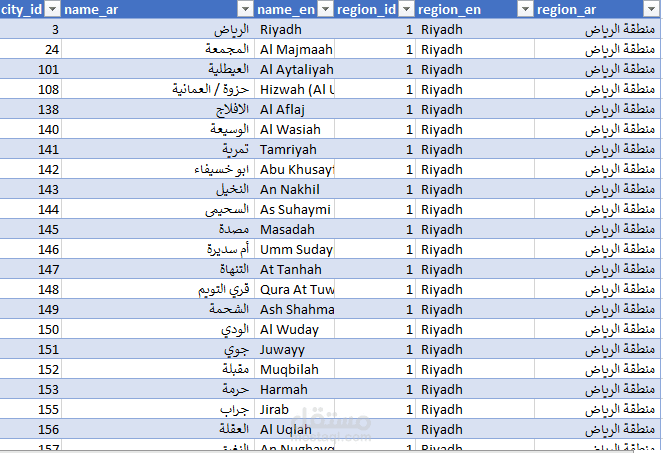The width and height of the screenshot is (663, 453).
Task: Select the 'Hizwah (Al U' name_en cell
Action: coord(294,89)
